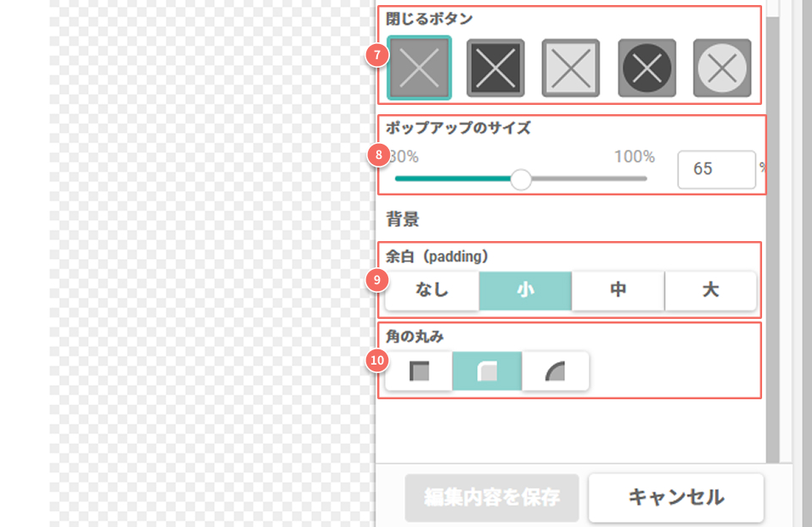Select the black square close button style

[x=496, y=68]
